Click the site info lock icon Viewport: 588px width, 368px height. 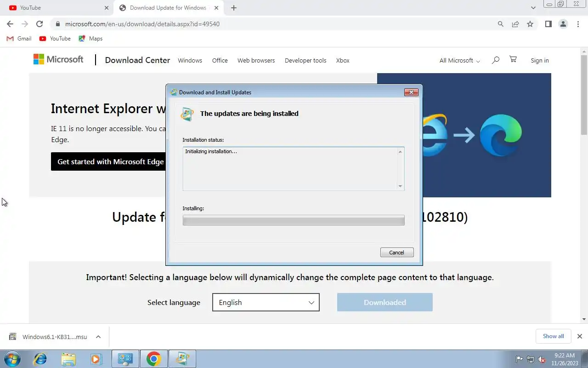tap(57, 24)
